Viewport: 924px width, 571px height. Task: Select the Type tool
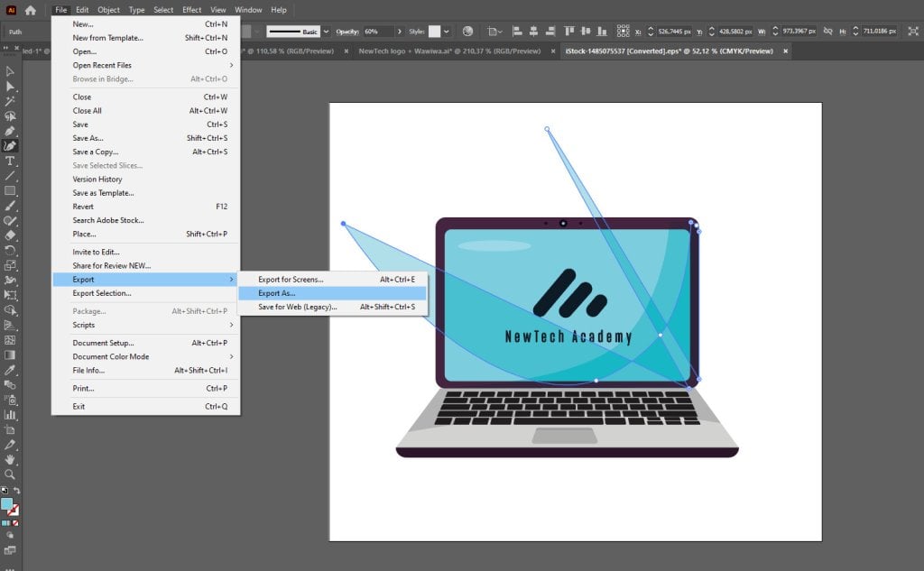coord(10,161)
